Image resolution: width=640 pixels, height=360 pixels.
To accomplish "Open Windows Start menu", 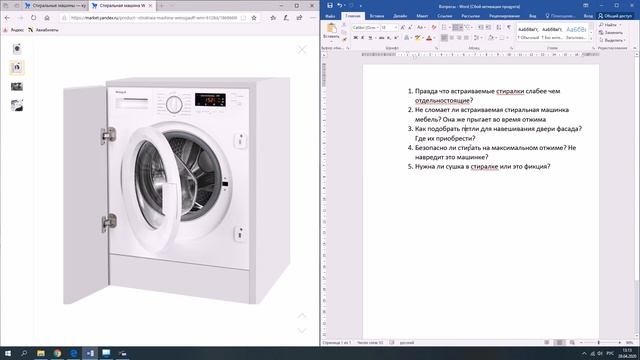I will (7, 353).
